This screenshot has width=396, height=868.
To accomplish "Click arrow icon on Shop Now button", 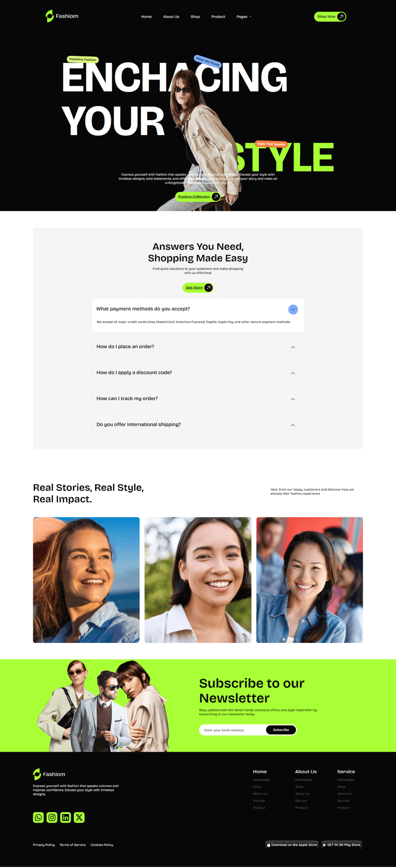I will (x=341, y=17).
